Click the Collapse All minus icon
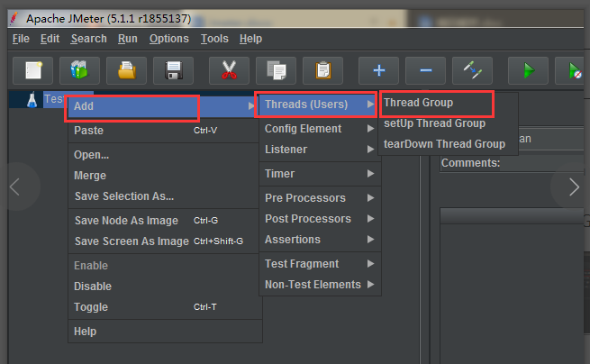 click(425, 70)
